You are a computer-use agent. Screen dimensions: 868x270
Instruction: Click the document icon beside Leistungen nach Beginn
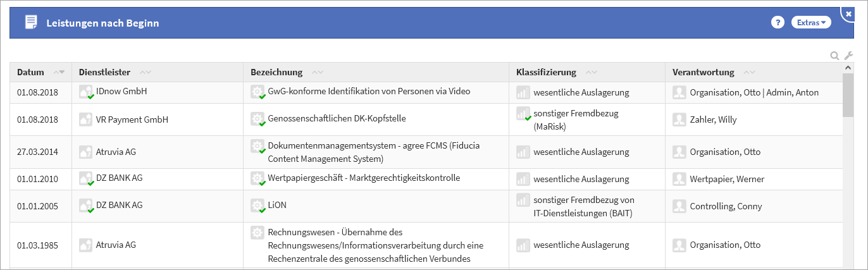[x=30, y=23]
